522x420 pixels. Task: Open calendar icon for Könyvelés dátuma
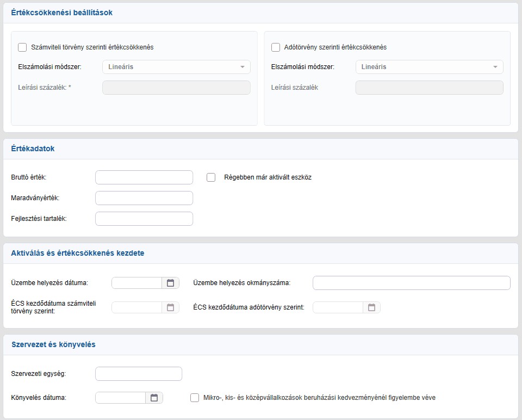(154, 398)
